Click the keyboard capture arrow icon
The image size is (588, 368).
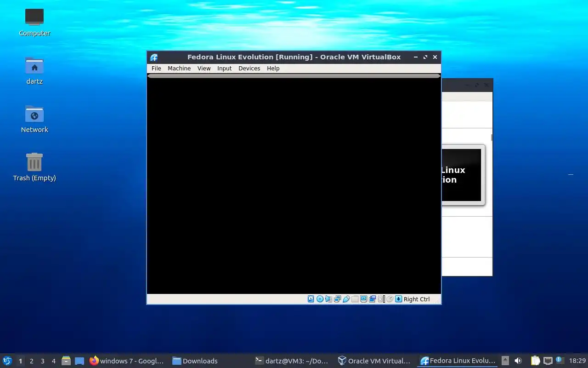pos(398,299)
